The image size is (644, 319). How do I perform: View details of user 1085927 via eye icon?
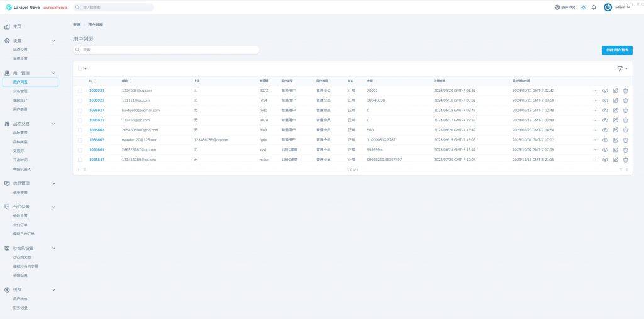click(x=605, y=110)
